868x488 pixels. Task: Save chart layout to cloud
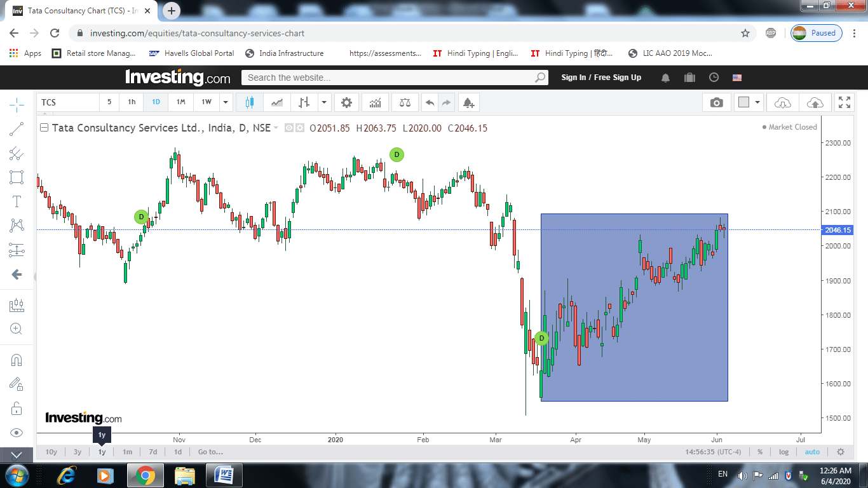(815, 102)
